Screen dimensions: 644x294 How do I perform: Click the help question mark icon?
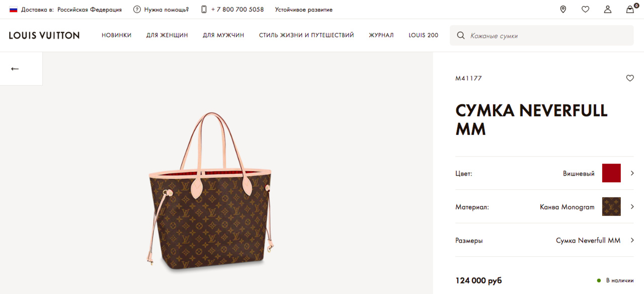137,10
